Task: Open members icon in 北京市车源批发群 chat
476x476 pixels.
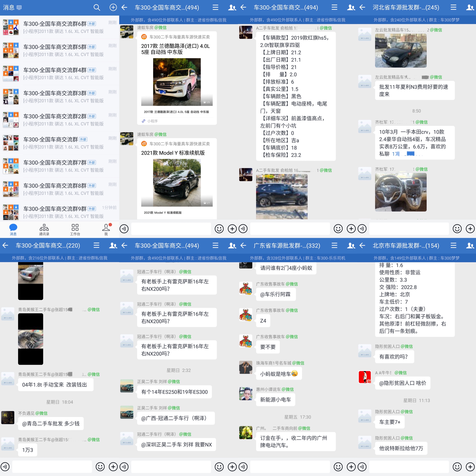Action: click(x=470, y=246)
